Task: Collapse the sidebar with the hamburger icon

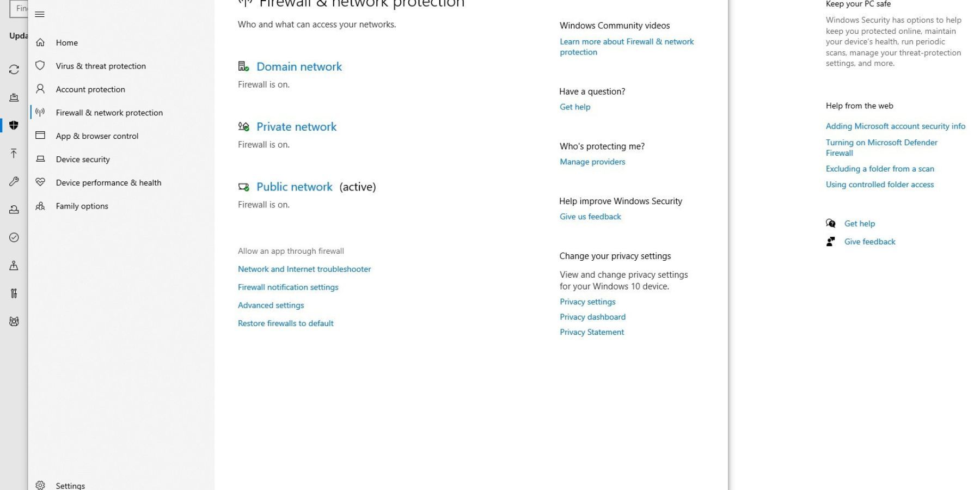Action: (40, 14)
